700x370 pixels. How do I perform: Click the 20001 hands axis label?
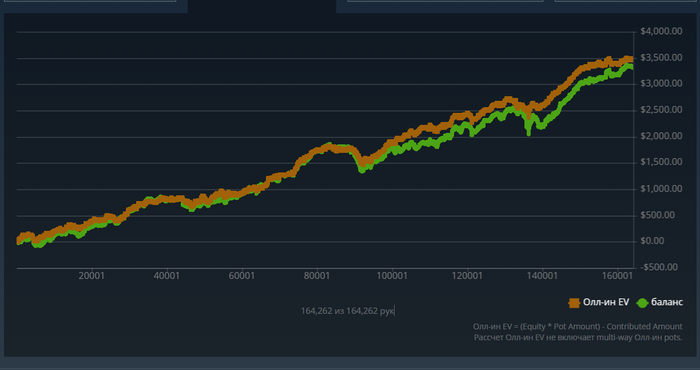[92, 276]
